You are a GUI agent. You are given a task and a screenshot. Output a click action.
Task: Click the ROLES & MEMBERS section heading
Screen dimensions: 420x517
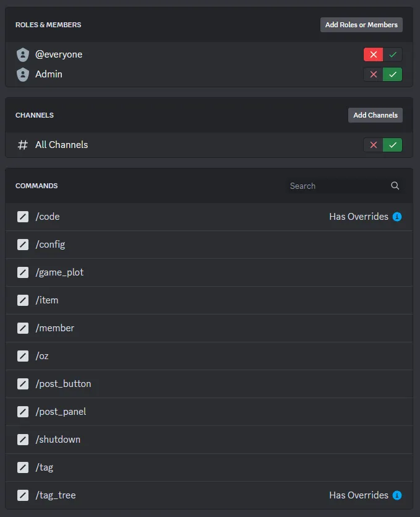(48, 25)
